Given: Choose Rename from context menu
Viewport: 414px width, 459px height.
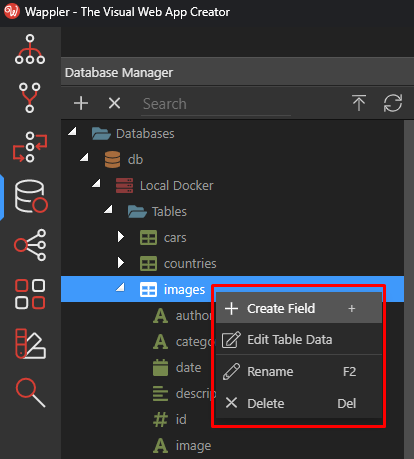Looking at the screenshot, I should pyautogui.click(x=299, y=371).
